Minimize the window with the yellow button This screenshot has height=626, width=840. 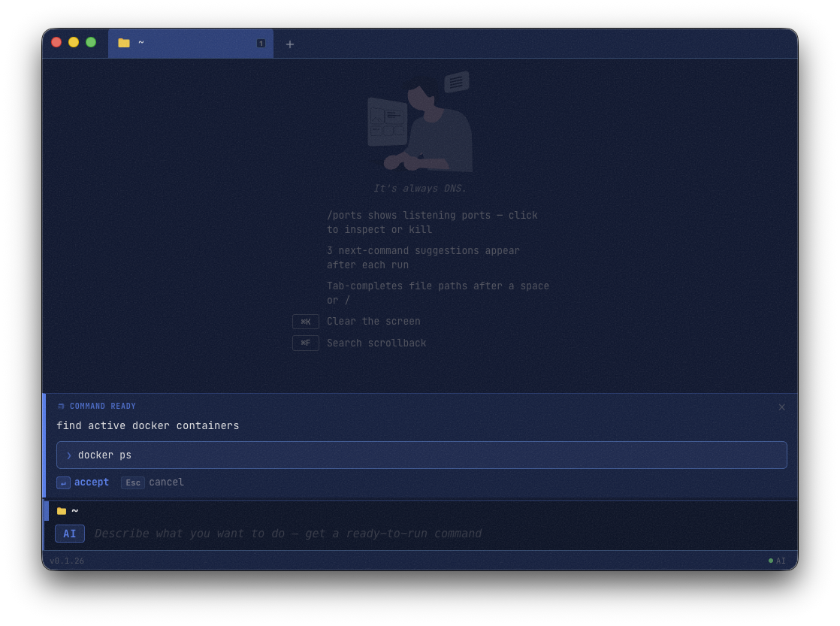click(74, 42)
